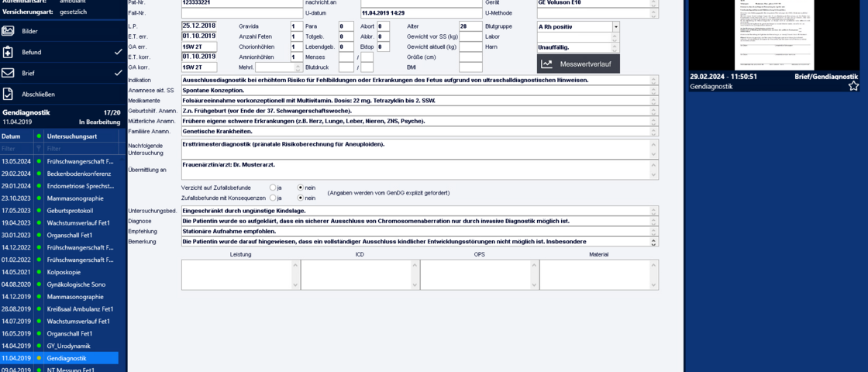This screenshot has width=868, height=372.
Task: Click the Diagnose text field
Action: point(419,221)
